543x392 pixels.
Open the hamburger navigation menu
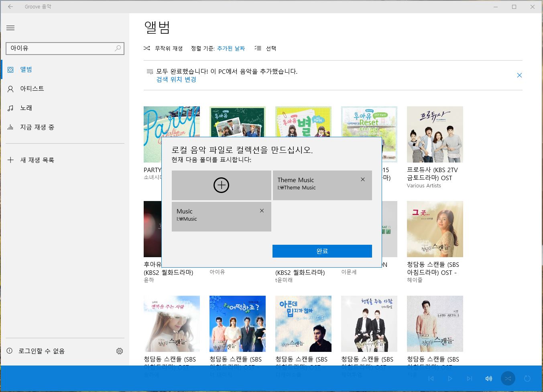(11, 28)
